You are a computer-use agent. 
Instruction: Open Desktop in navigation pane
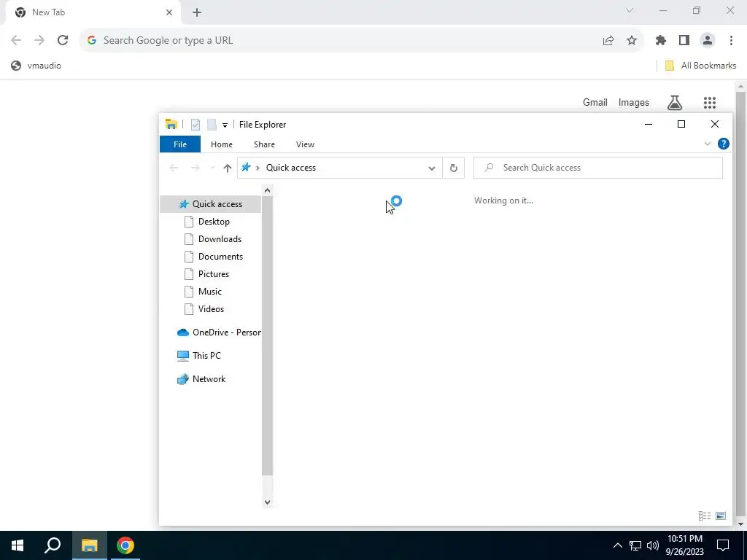[214, 222]
